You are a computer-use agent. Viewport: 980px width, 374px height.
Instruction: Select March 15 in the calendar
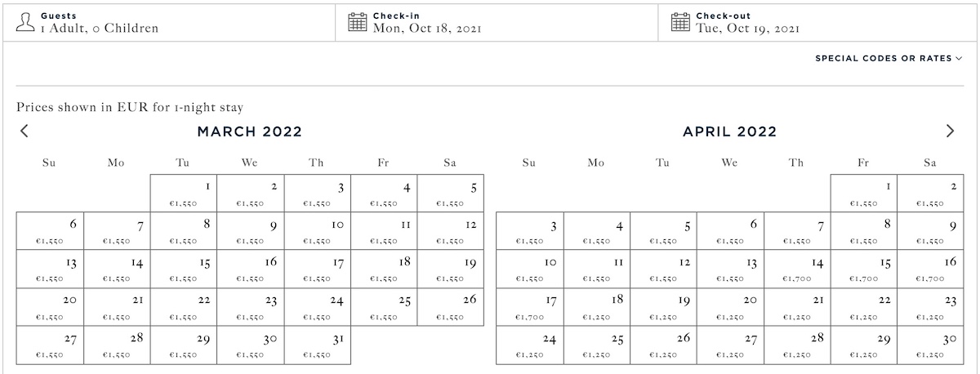click(184, 269)
